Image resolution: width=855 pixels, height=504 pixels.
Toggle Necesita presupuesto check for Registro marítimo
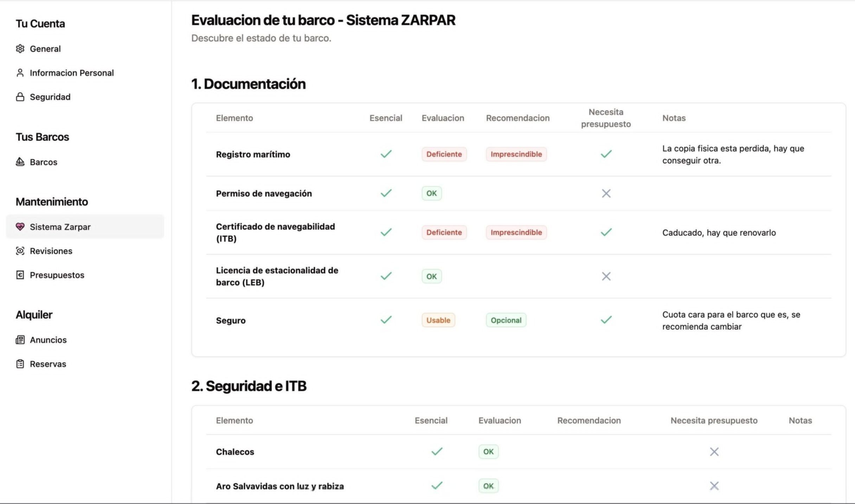(x=606, y=154)
